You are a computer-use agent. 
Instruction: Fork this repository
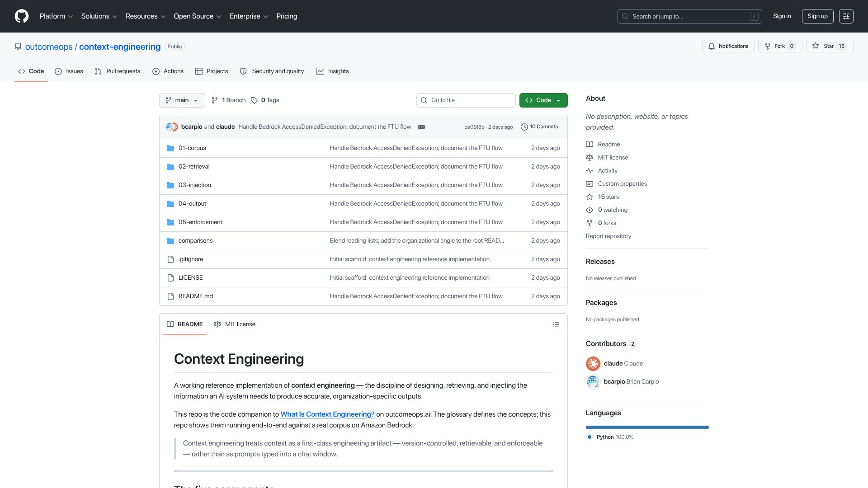780,46
